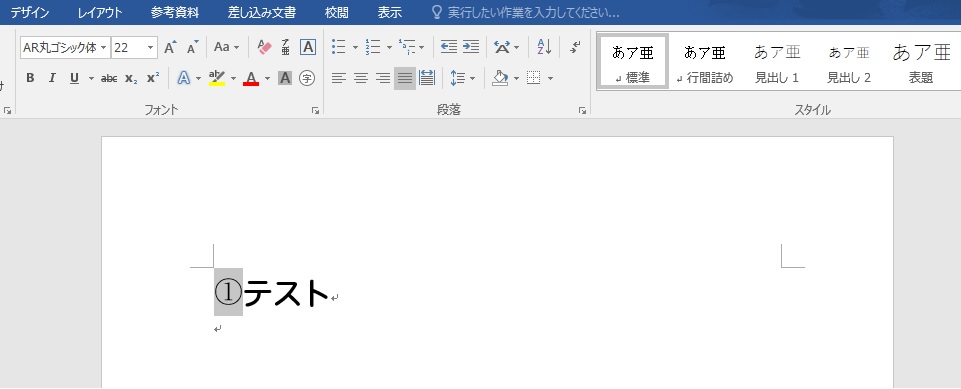Toggle character shading (gray A) button
961x389 pixels.
[x=285, y=78]
